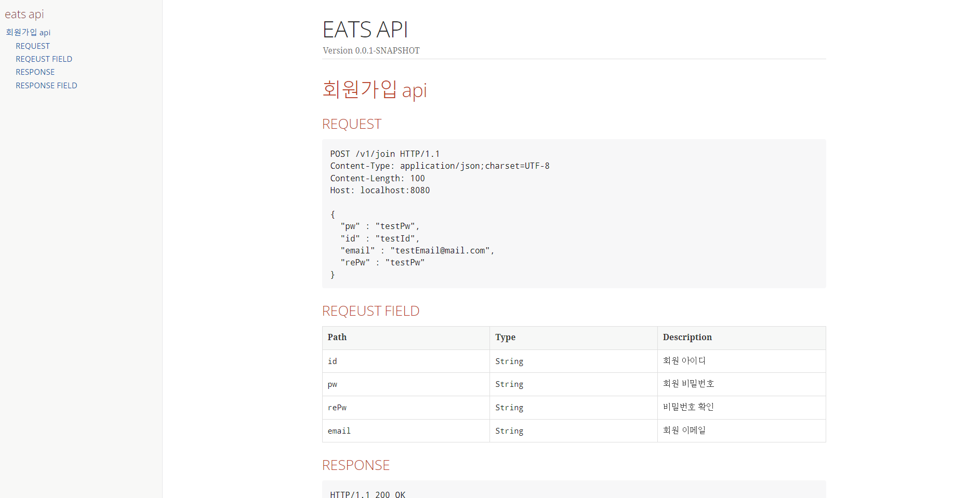980x498 pixels.
Task: Click the 비밀번호 확인 description cell
Action: coord(741,408)
